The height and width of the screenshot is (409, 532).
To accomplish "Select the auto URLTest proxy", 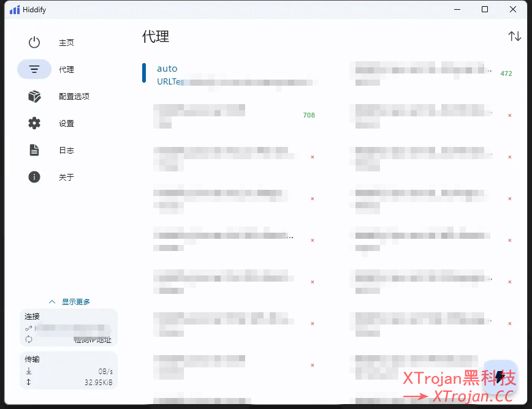I will click(230, 75).
